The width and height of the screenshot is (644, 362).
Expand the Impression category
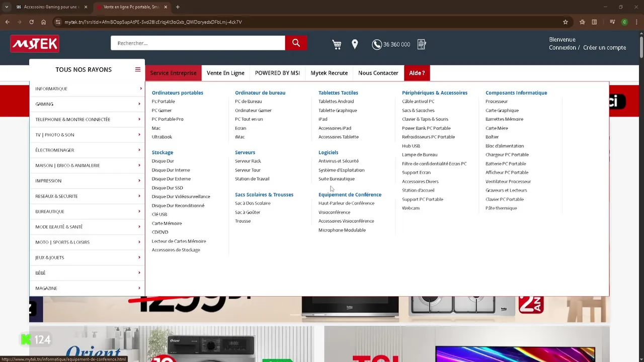[87, 180]
